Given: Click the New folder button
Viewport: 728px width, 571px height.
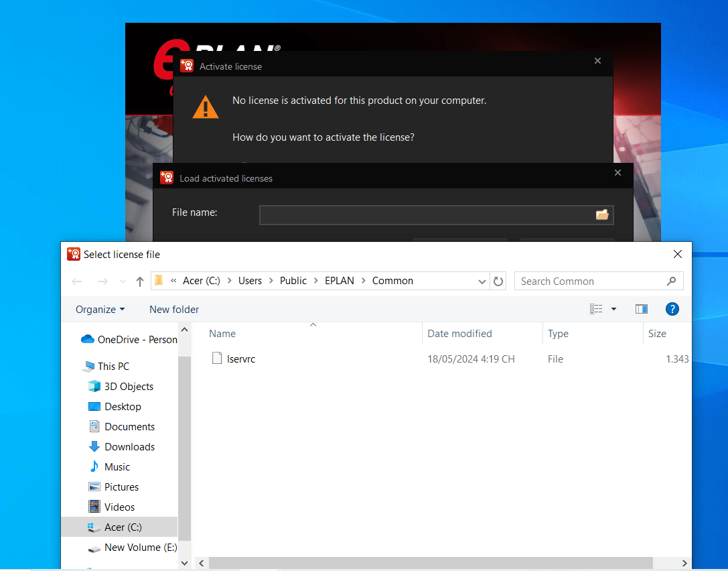Looking at the screenshot, I should pyautogui.click(x=174, y=309).
